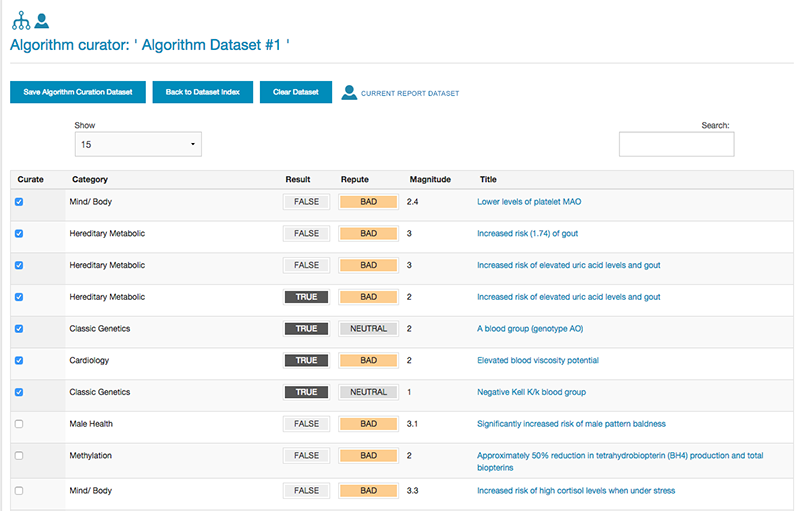Click the NEUTRAL repute badge for blood group AO
The height and width of the screenshot is (511, 800).
[x=368, y=329]
